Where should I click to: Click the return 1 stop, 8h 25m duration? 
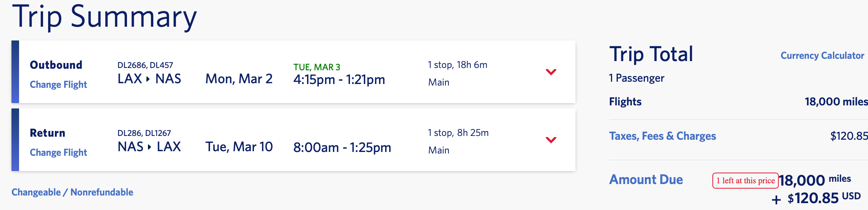tap(458, 133)
